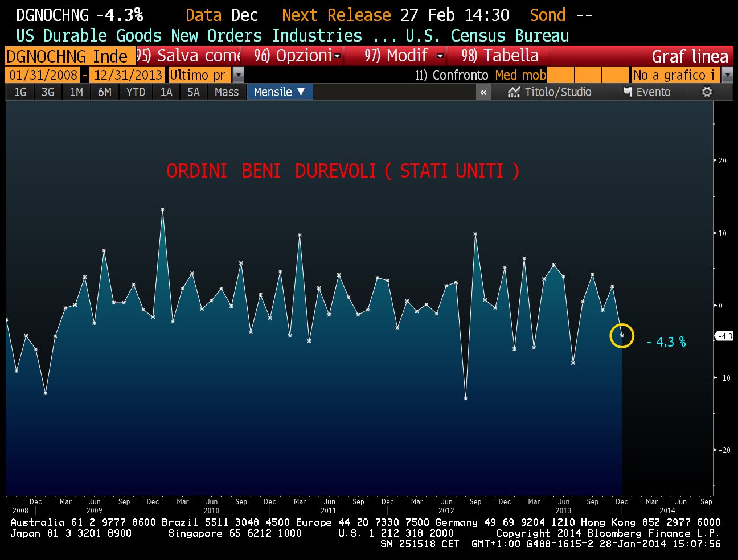Open the No a grafico dropdown arrow

click(727, 75)
